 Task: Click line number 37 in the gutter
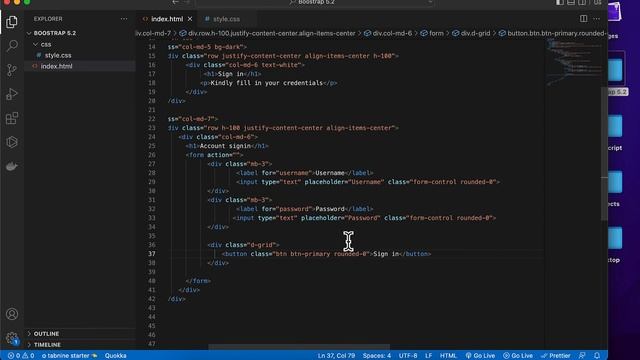click(x=151, y=254)
